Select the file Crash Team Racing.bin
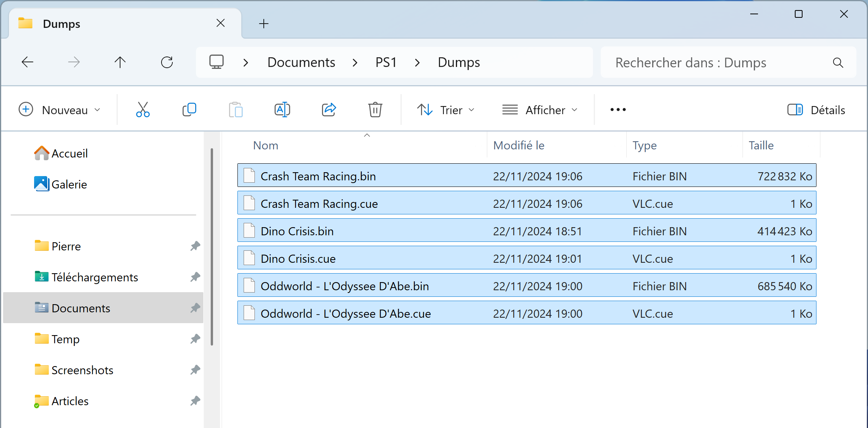 click(527, 175)
